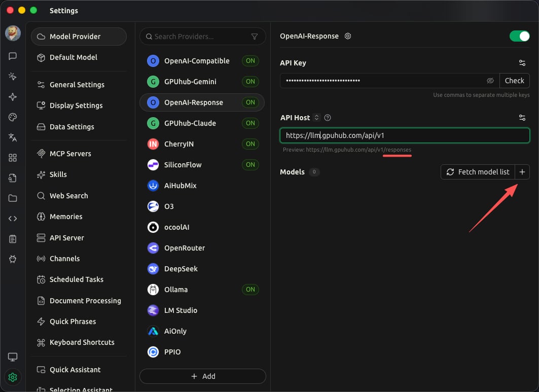Fetch model list for provider
This screenshot has height=392, width=539.
(x=478, y=172)
